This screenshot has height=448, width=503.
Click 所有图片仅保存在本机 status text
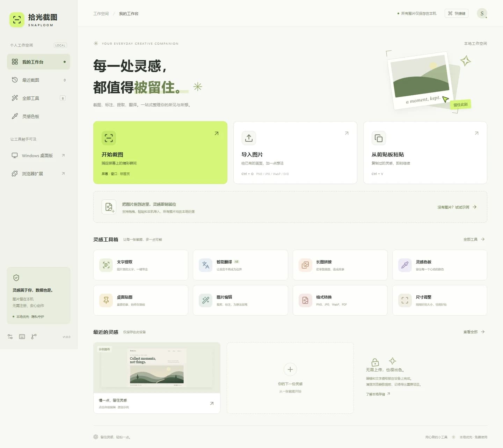click(418, 14)
